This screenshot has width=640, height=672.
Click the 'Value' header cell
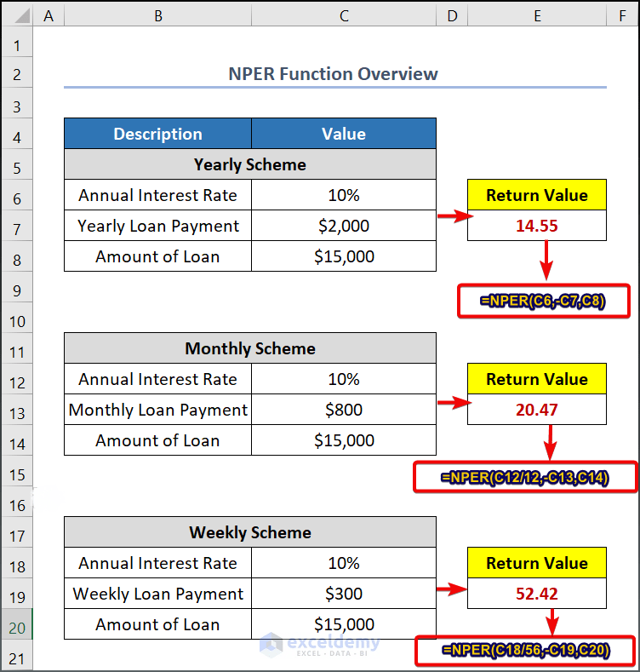[x=344, y=134]
